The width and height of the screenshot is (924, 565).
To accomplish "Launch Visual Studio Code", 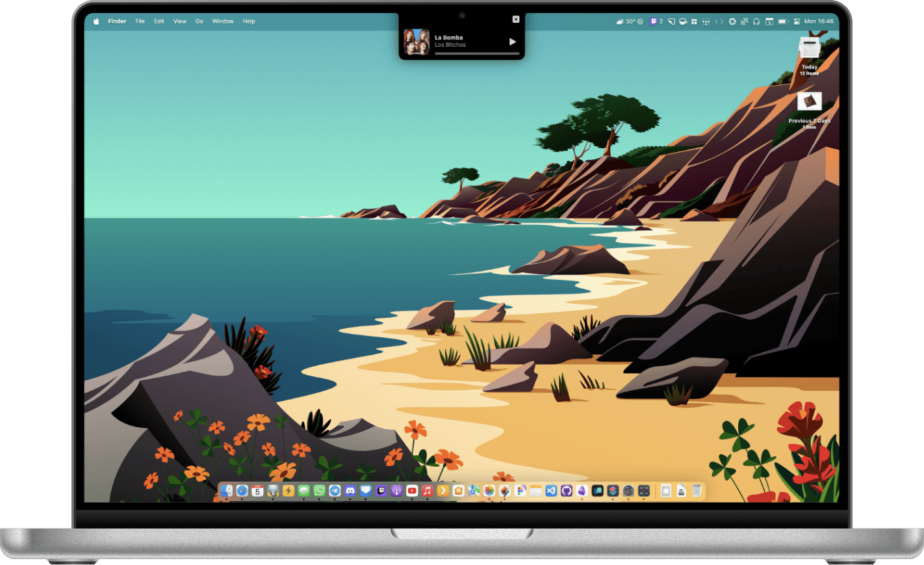I will (550, 492).
